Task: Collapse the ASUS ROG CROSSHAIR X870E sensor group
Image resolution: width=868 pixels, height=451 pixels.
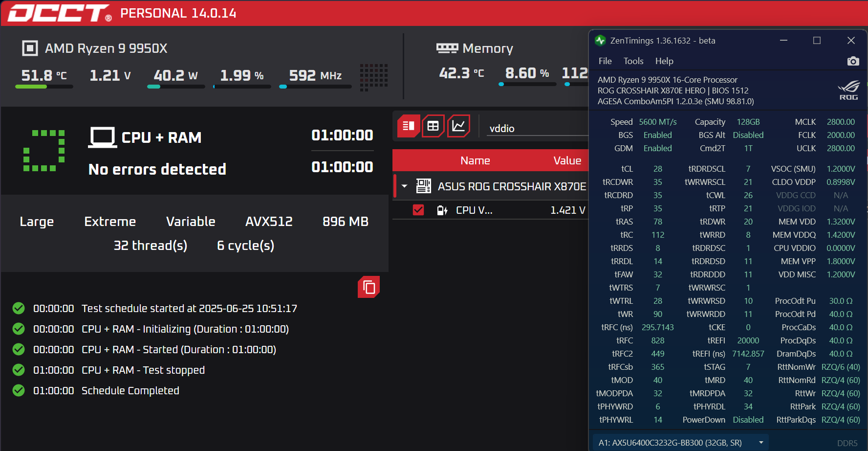Action: (x=404, y=186)
